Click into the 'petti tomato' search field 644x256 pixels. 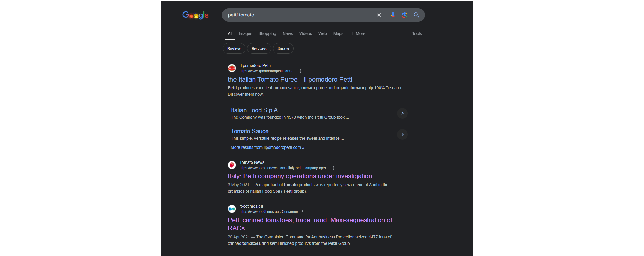tap(299, 15)
